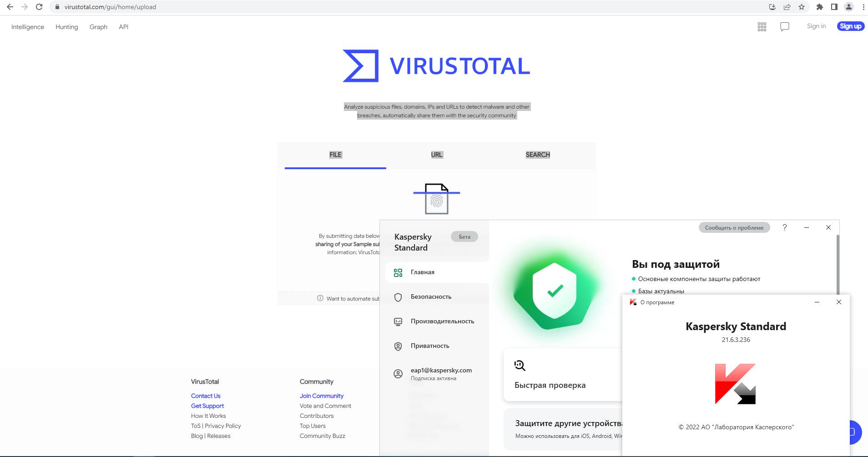
Task: Click the Kaspersky main window scrollbar
Action: tap(838, 264)
